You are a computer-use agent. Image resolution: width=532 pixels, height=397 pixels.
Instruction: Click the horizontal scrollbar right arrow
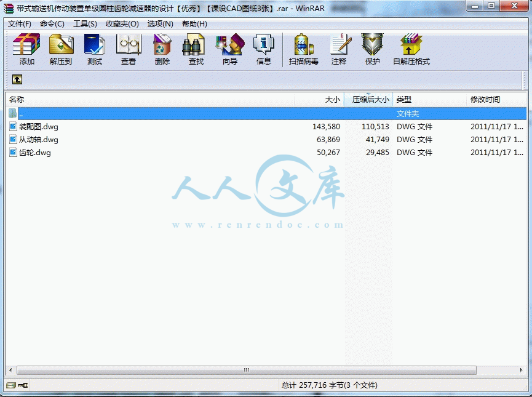click(521, 370)
